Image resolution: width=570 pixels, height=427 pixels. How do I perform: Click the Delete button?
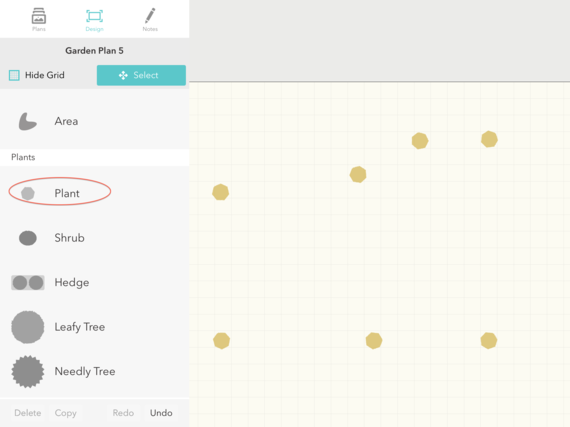[x=28, y=413]
